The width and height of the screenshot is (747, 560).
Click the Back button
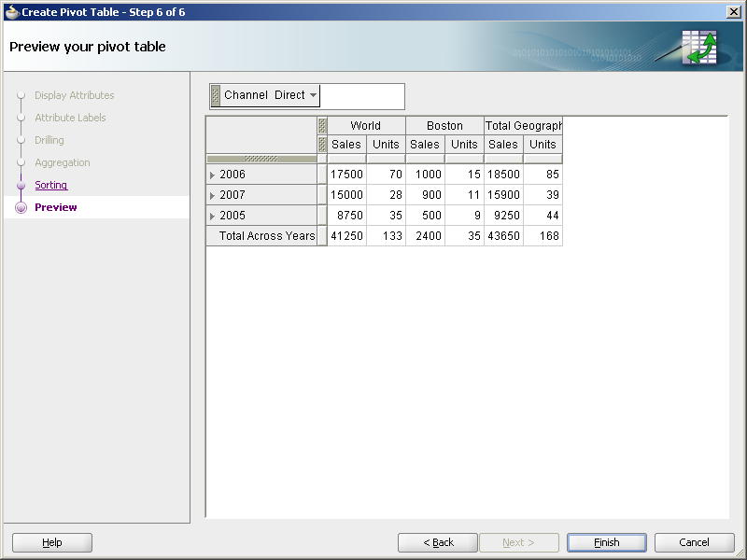[x=437, y=542]
